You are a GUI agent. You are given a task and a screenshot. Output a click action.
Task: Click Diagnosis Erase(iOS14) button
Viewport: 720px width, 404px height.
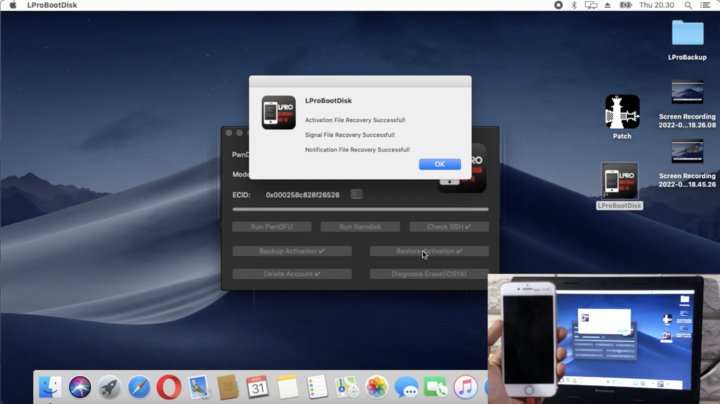point(429,274)
